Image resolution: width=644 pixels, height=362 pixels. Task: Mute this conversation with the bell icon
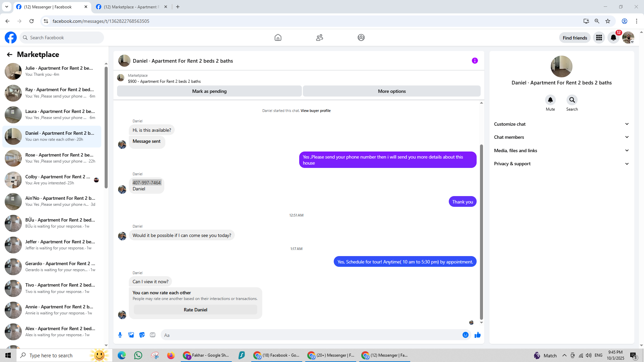point(550,100)
